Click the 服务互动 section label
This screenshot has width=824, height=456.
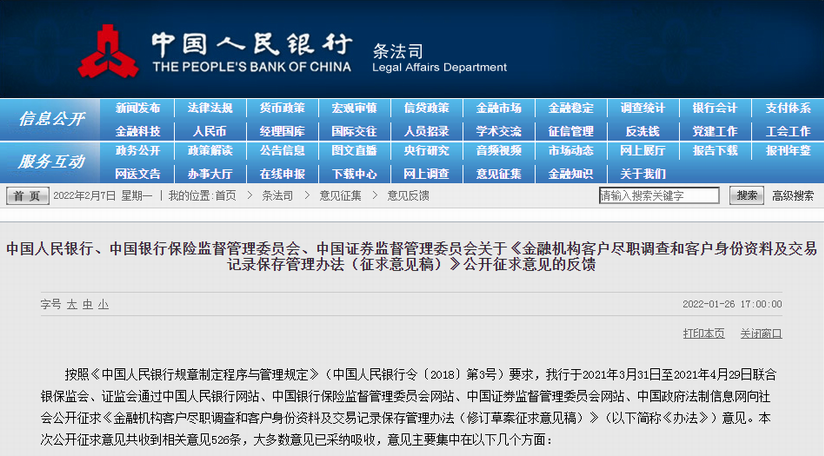click(51, 161)
